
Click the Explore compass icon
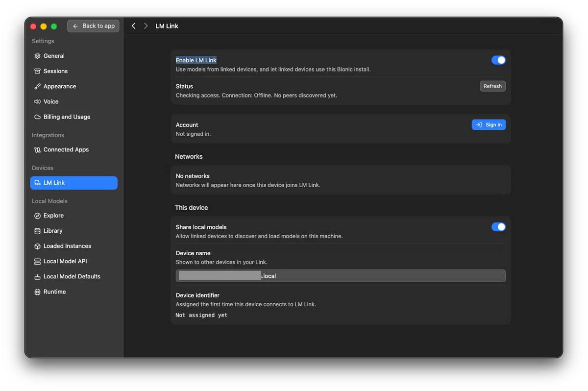tap(37, 216)
